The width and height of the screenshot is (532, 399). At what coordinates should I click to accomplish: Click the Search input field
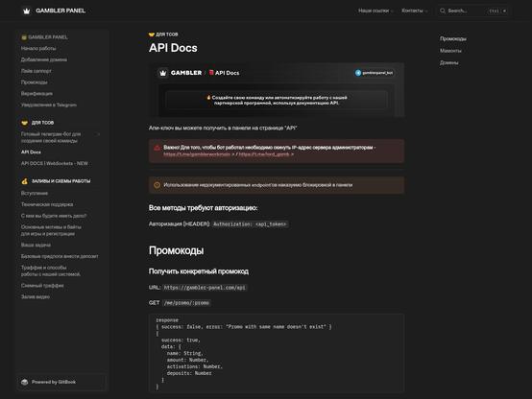pyautogui.click(x=473, y=11)
